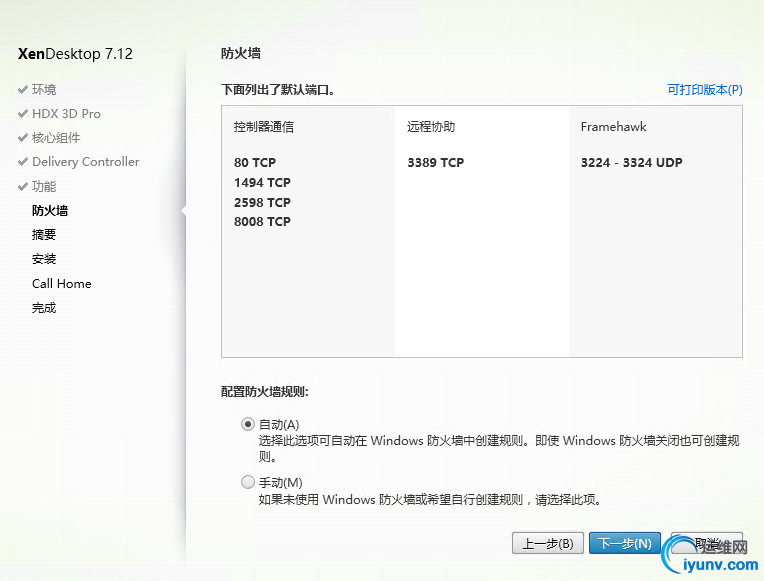Click the checkmark icon beside HDX 3D Pro
Screen dimensions: 764x581
coord(22,114)
